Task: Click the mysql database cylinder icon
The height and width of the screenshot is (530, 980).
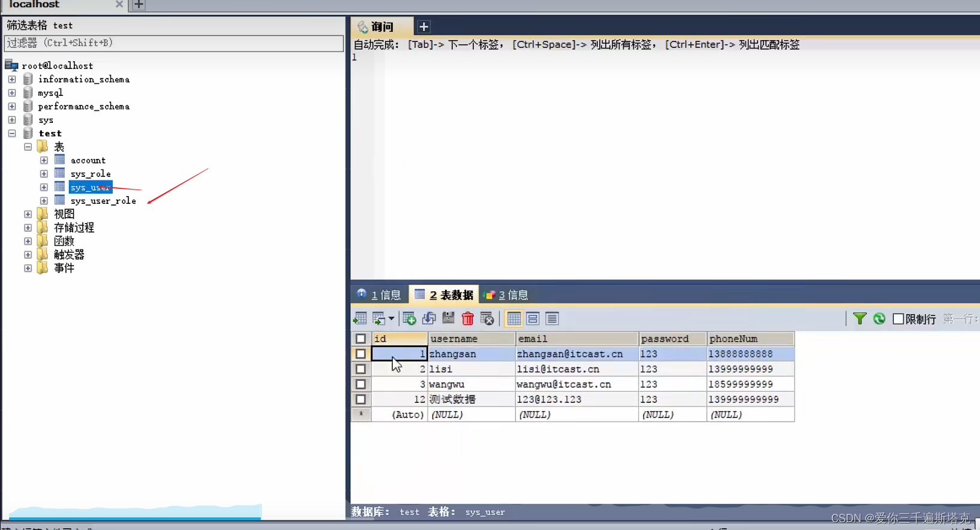Action: [x=28, y=93]
